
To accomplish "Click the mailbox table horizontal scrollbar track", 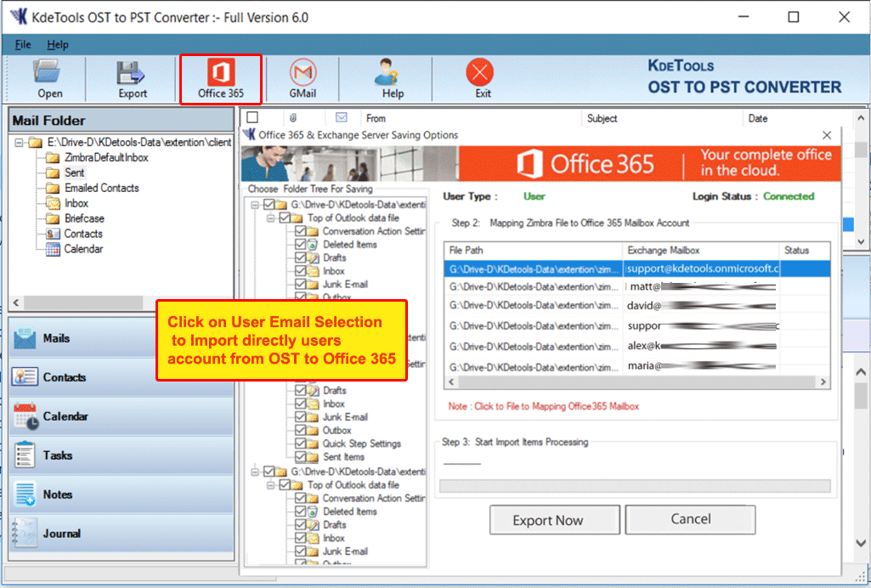I will click(637, 382).
